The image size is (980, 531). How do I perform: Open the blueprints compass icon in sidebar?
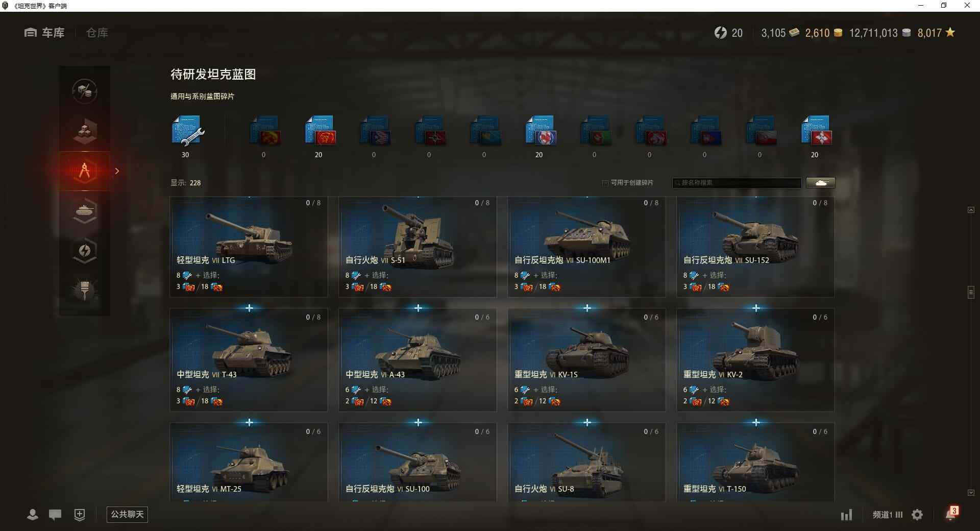(x=85, y=171)
